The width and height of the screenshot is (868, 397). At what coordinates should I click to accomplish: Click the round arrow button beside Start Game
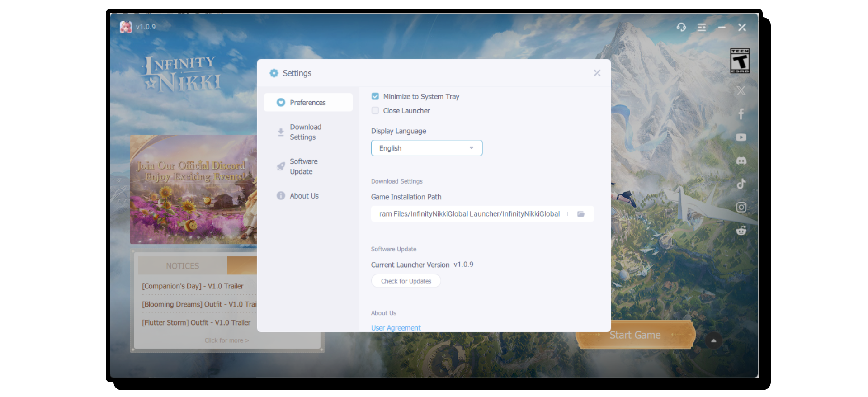pos(713,340)
